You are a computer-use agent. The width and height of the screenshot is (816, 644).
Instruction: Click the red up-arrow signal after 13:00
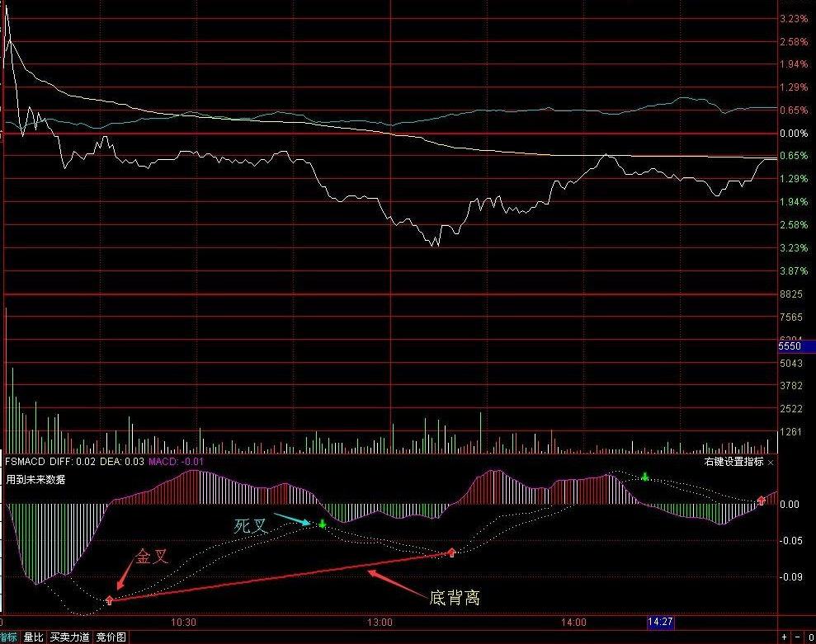click(x=451, y=552)
